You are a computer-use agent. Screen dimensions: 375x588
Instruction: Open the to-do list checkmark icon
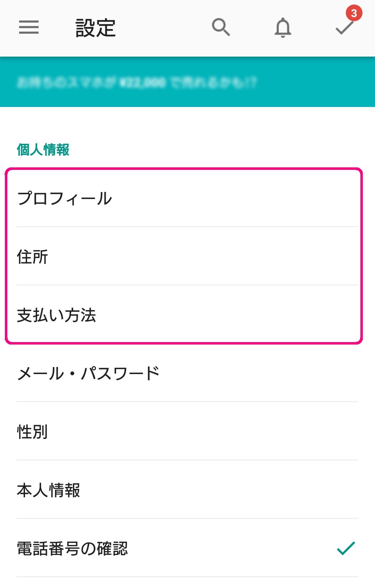pyautogui.click(x=344, y=28)
